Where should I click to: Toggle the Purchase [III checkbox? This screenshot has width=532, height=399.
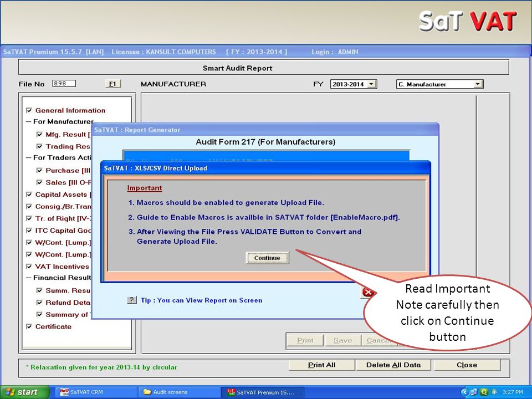tap(39, 170)
